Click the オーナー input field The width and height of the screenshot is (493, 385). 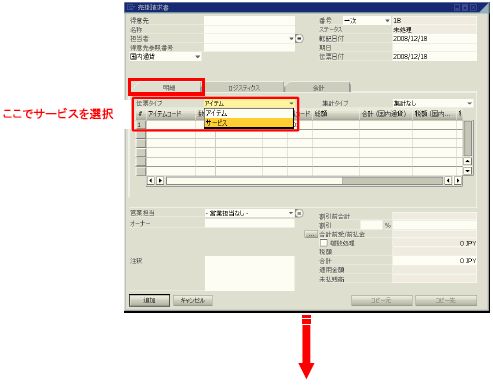(x=249, y=223)
